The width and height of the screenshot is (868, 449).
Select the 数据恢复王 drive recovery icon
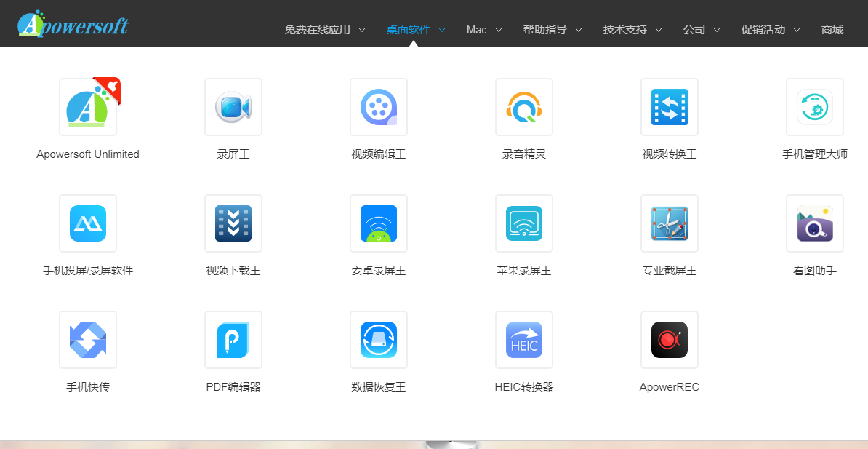click(379, 340)
